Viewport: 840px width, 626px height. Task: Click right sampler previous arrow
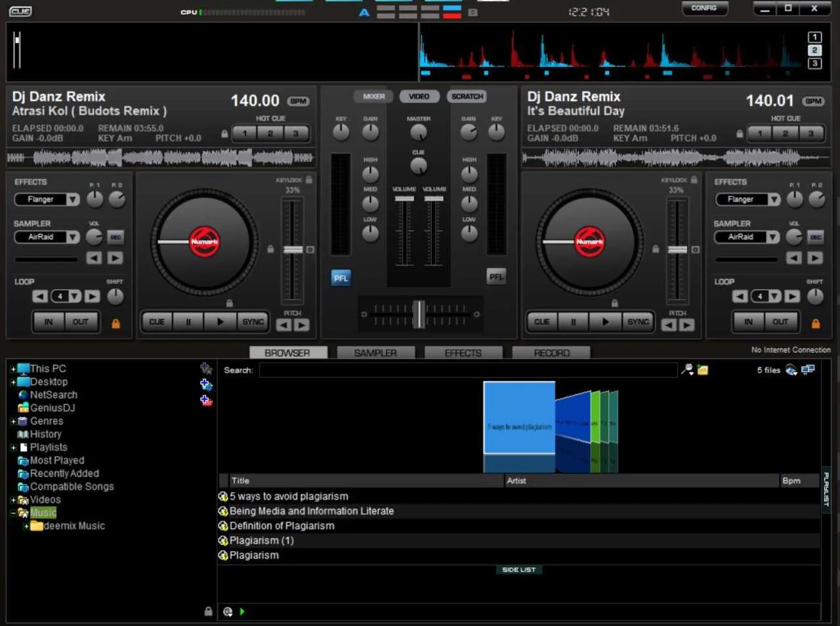pos(794,259)
